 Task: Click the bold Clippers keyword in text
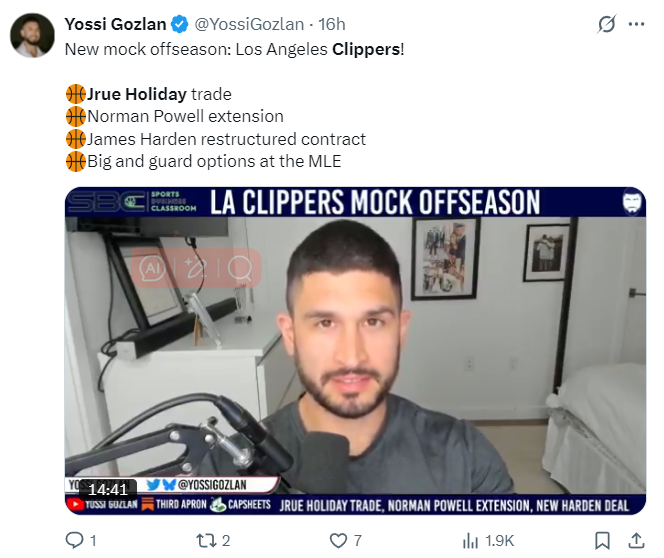tap(366, 49)
